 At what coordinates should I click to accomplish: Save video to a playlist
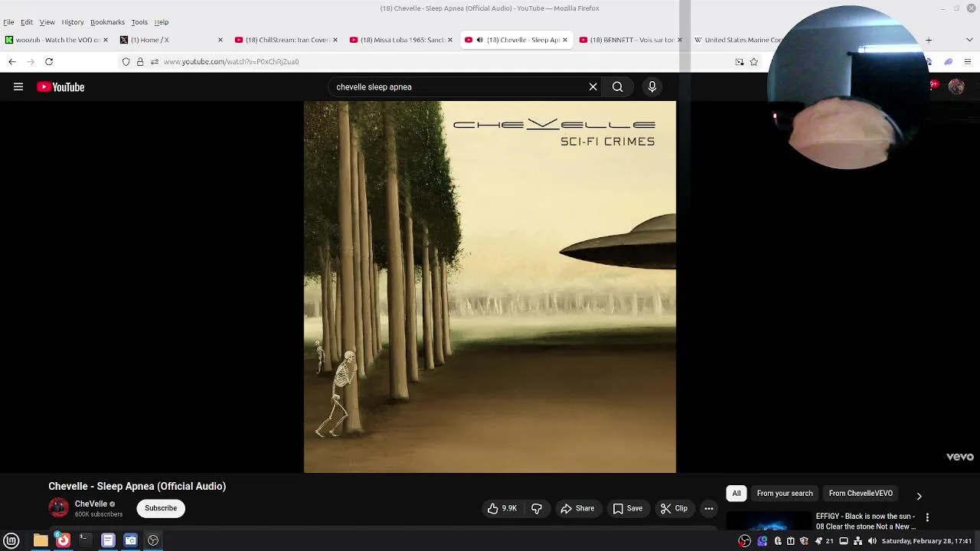coord(627,508)
